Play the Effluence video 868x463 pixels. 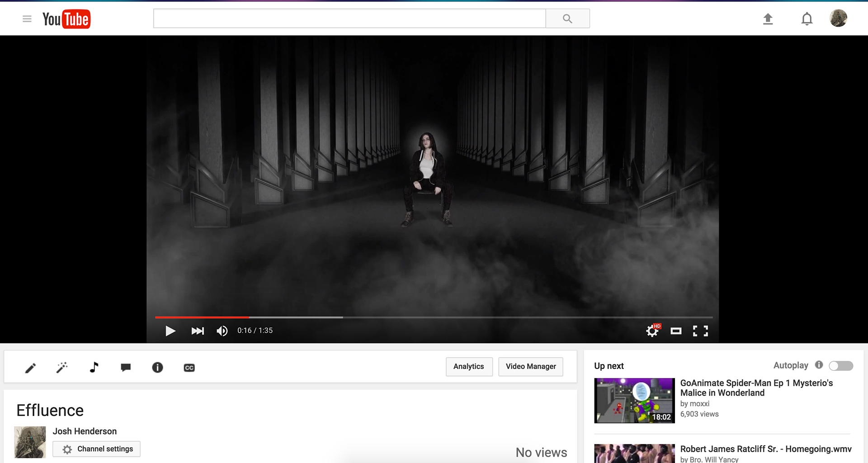tap(170, 331)
